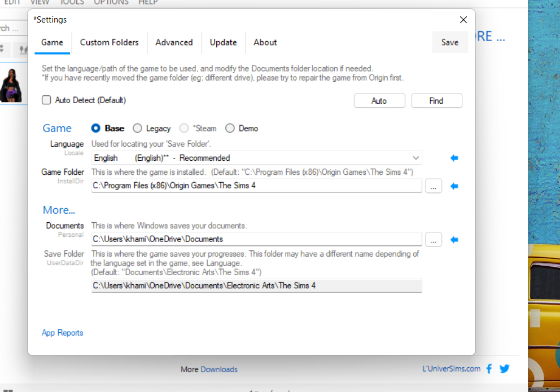
Task: Click into the Documents path field
Action: pyautogui.click(x=257, y=239)
